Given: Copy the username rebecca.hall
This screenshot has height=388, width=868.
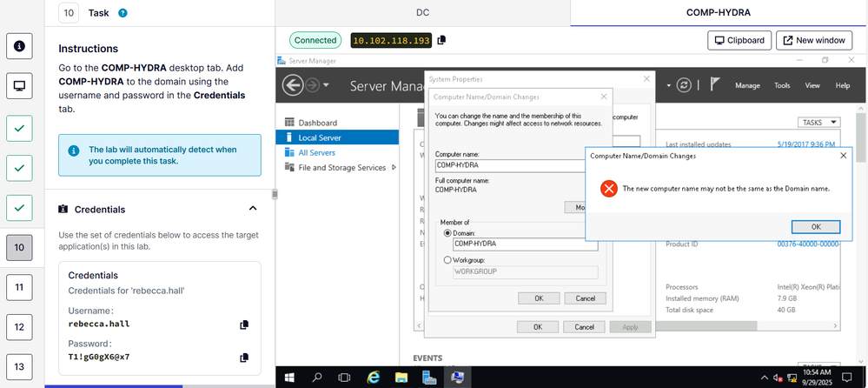Looking at the screenshot, I should pyautogui.click(x=244, y=324).
